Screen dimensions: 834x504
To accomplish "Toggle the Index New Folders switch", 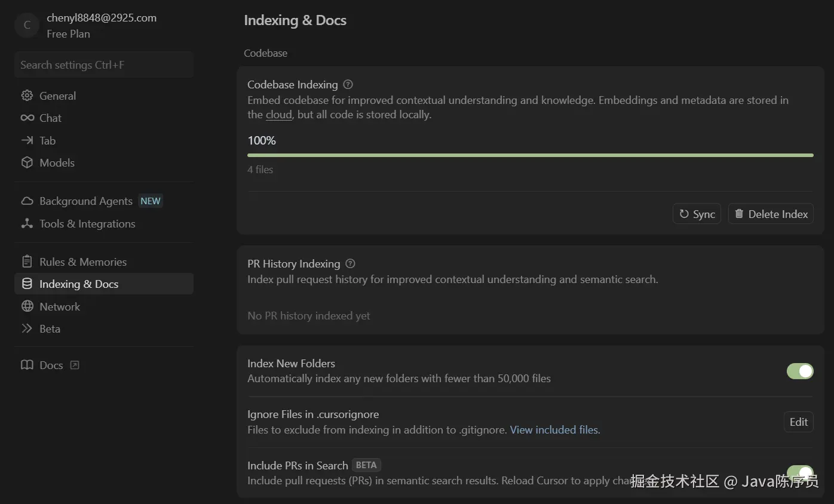I will click(x=799, y=371).
